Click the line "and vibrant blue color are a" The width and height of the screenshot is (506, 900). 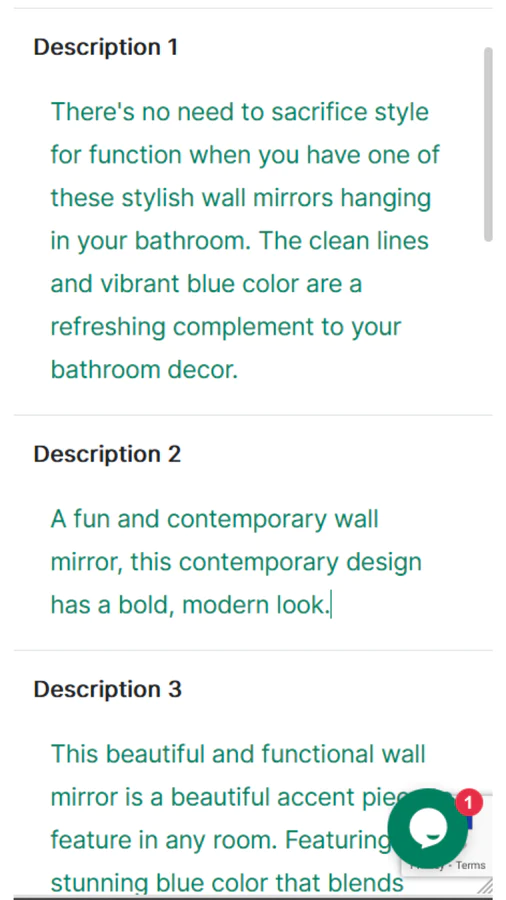click(207, 284)
